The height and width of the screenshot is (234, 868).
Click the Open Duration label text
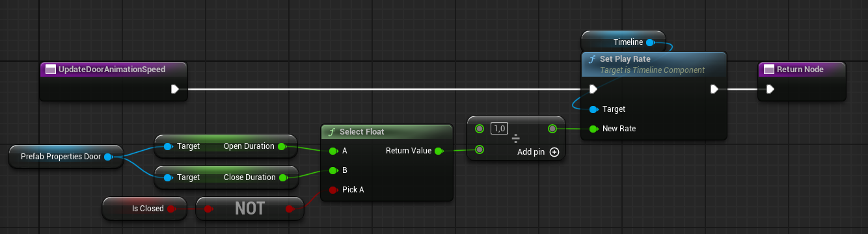point(249,146)
